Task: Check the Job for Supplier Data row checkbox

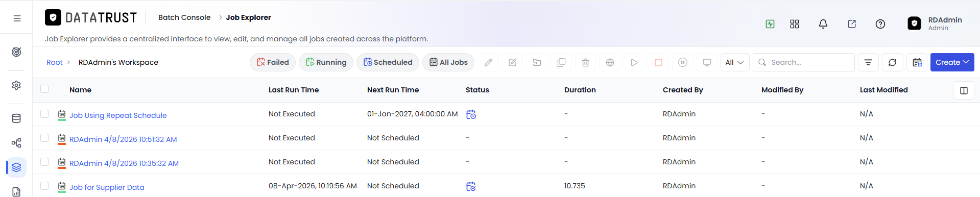Action: pyautogui.click(x=44, y=186)
